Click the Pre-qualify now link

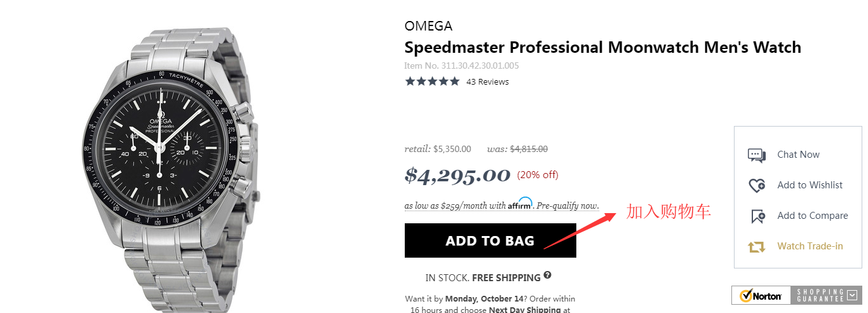click(x=567, y=206)
